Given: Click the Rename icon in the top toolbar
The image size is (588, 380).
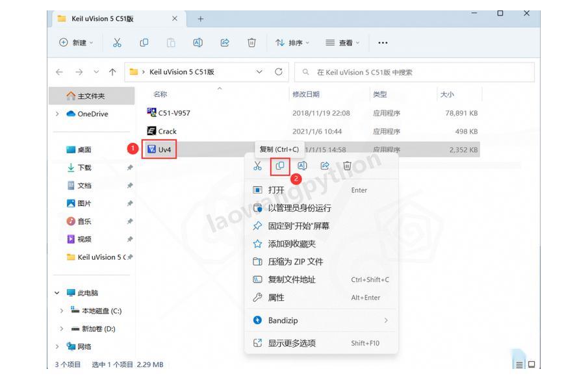Looking at the screenshot, I should click(x=198, y=43).
